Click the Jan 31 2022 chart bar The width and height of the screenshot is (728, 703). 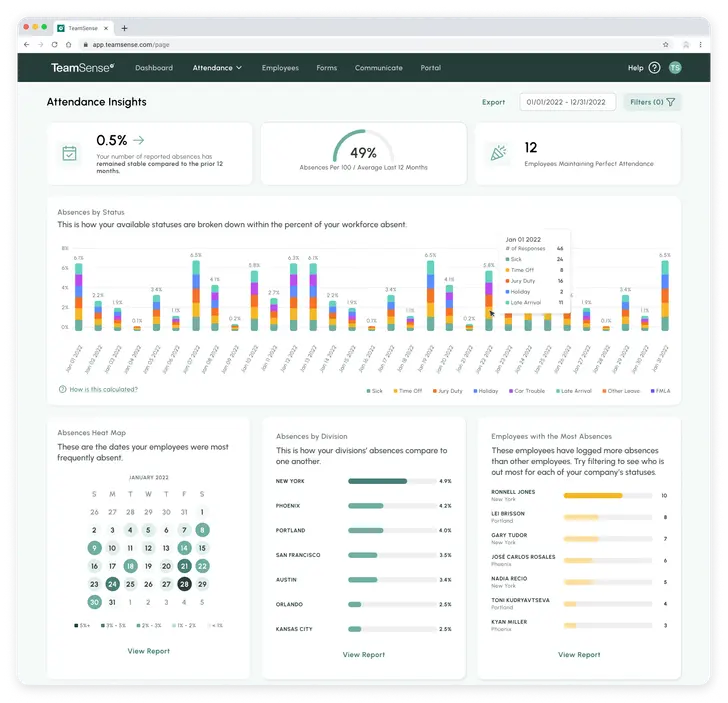[665, 295]
